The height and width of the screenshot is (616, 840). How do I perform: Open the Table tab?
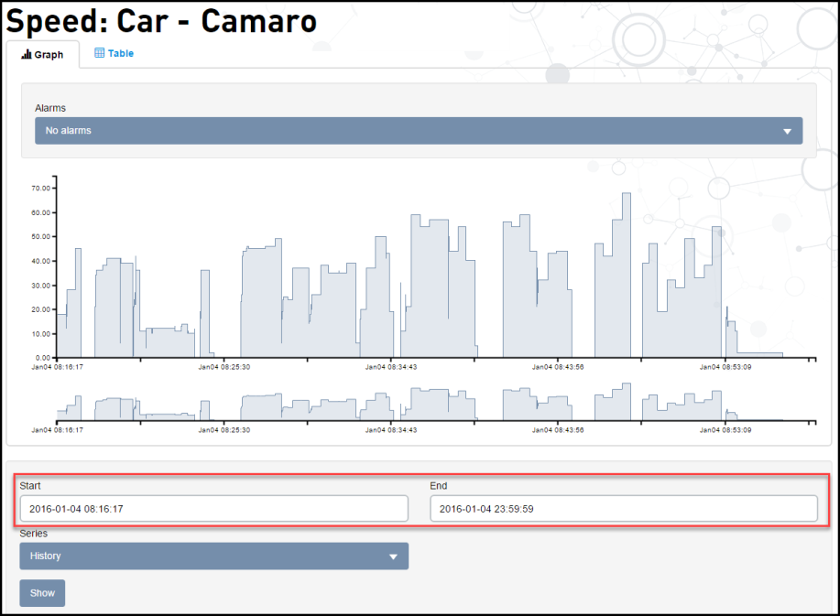pyautogui.click(x=115, y=53)
